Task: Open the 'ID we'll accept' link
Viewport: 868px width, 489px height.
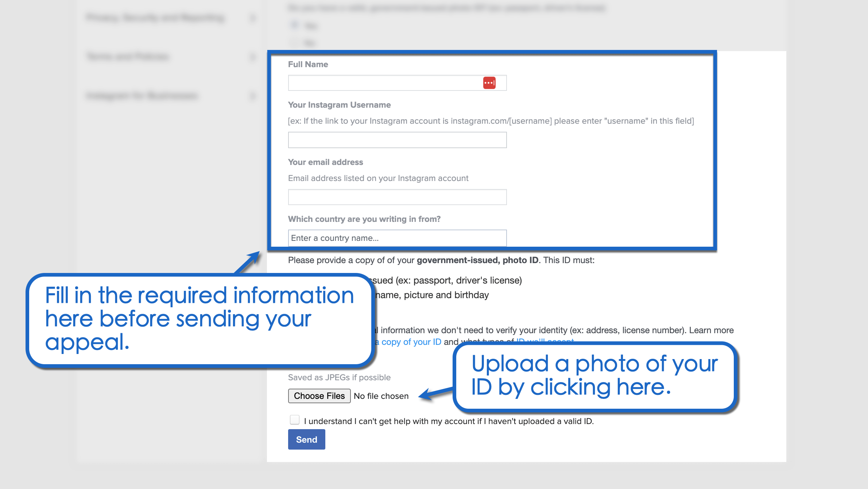Action: (x=545, y=342)
